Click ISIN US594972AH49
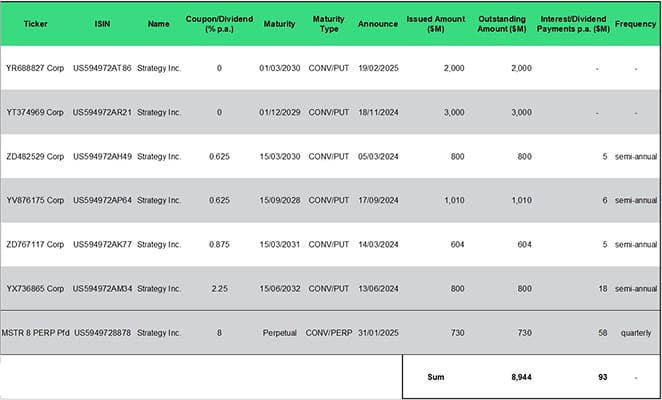The image size is (662, 400). 102,156
